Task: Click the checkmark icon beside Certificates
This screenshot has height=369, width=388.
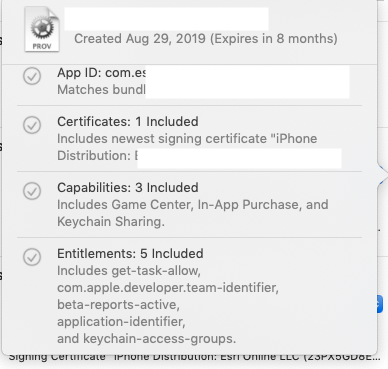Action: coord(32,125)
